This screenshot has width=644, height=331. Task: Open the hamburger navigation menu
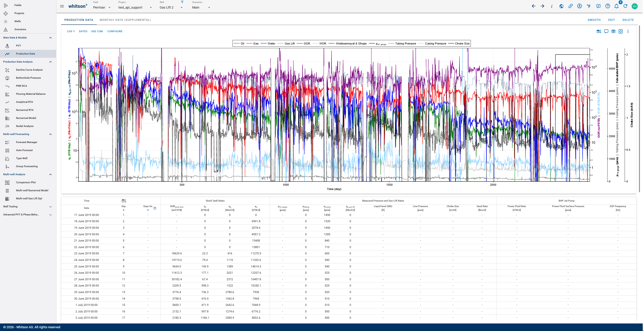62,6
